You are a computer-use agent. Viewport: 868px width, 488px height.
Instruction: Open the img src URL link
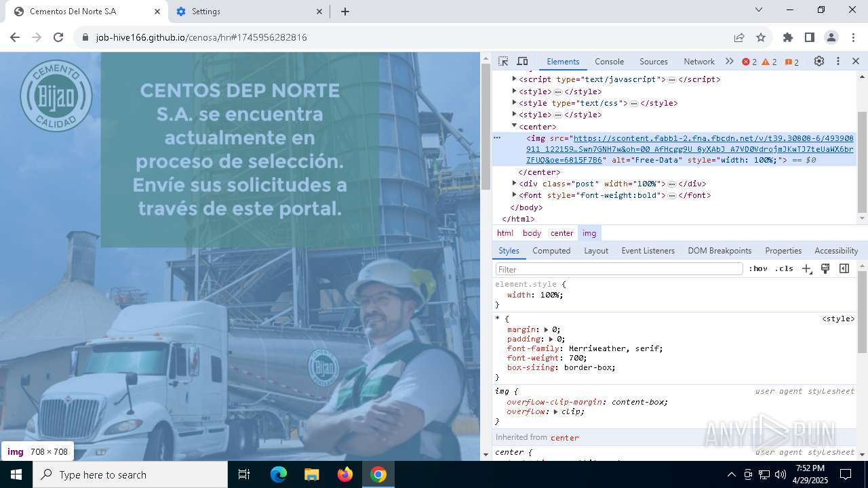pyautogui.click(x=690, y=149)
